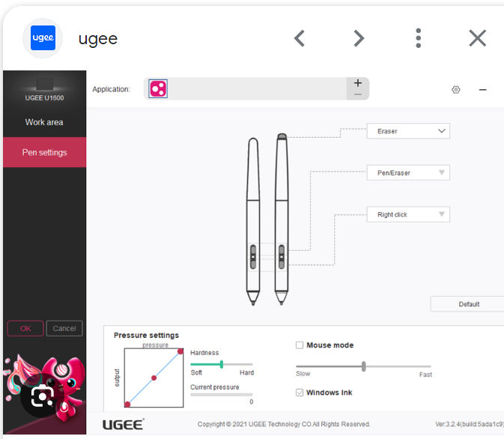Minimize the ugee driver window
The image size is (504, 439).
[482, 90]
